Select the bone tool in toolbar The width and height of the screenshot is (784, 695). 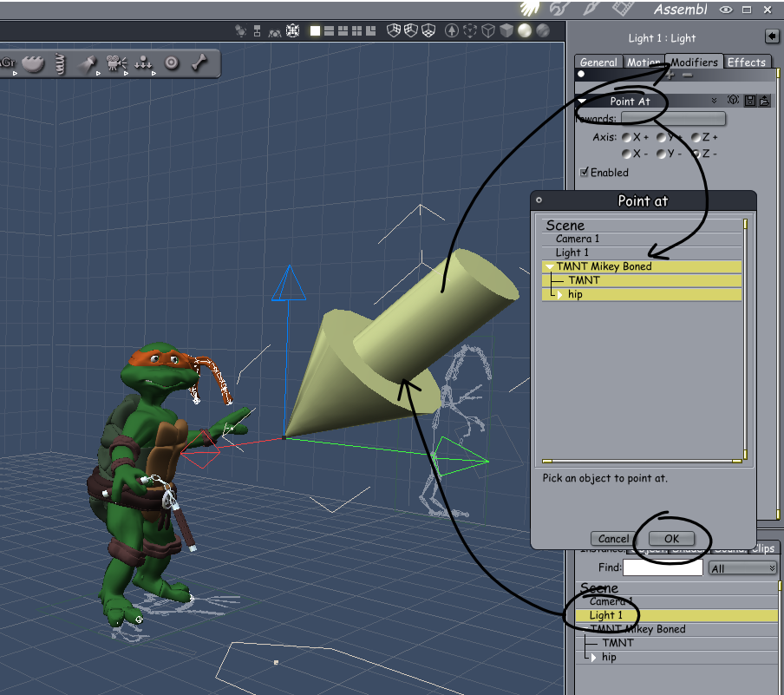(x=199, y=62)
